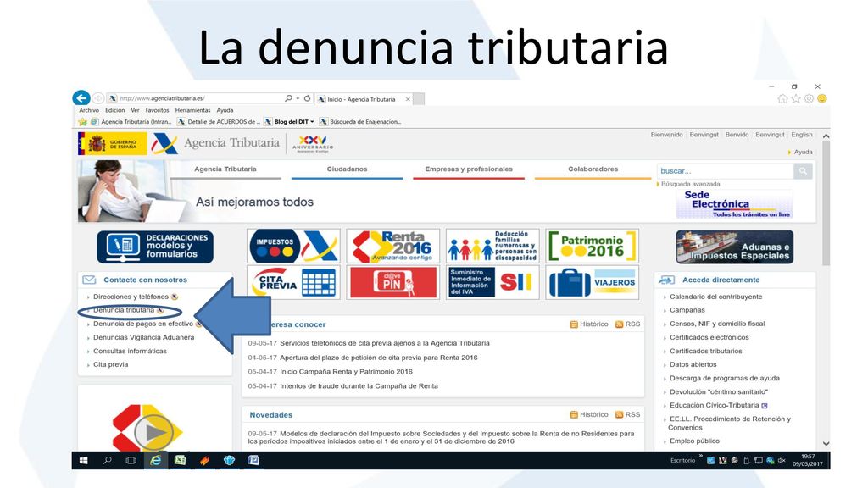Select the Agencia Tributaria tab
The image size is (868, 488).
click(x=225, y=169)
